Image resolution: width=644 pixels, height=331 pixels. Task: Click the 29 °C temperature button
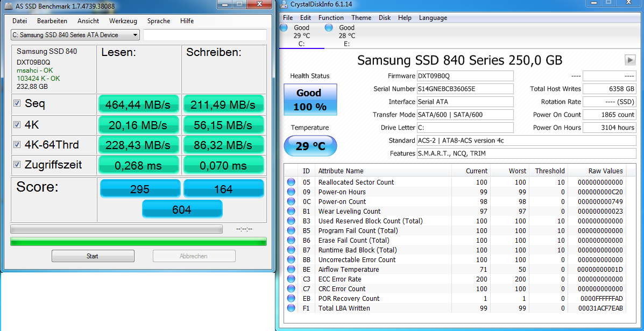tap(310, 146)
